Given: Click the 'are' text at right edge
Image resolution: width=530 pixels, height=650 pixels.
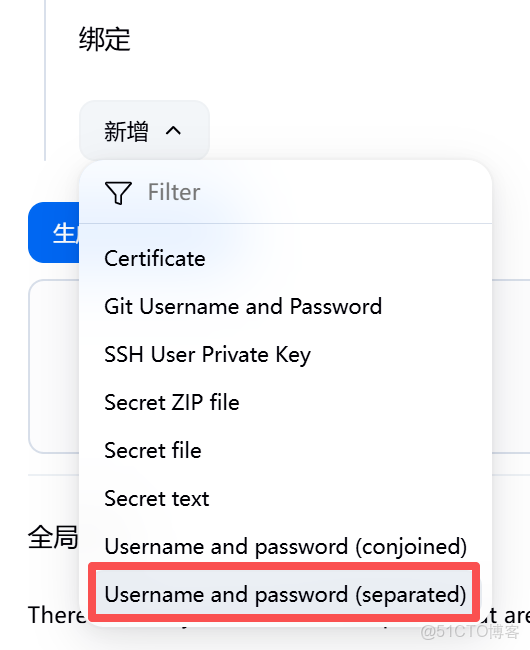Looking at the screenshot, I should tap(505, 615).
